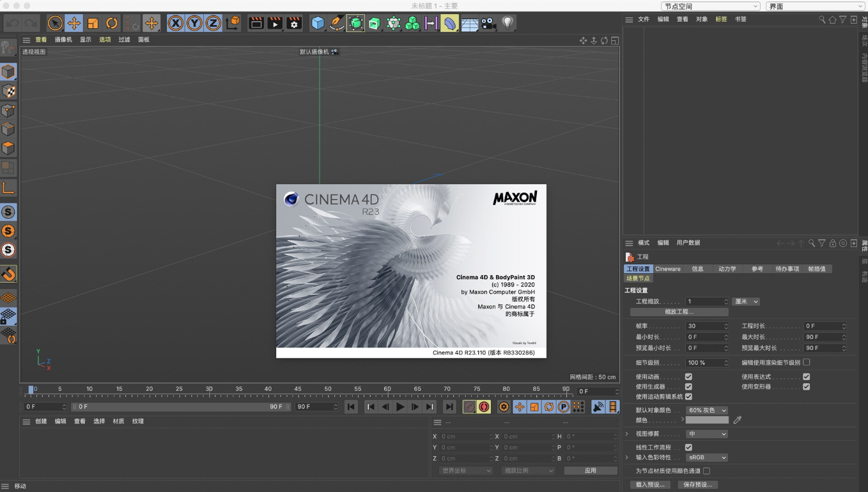Click the Scale tool icon

pos(93,24)
